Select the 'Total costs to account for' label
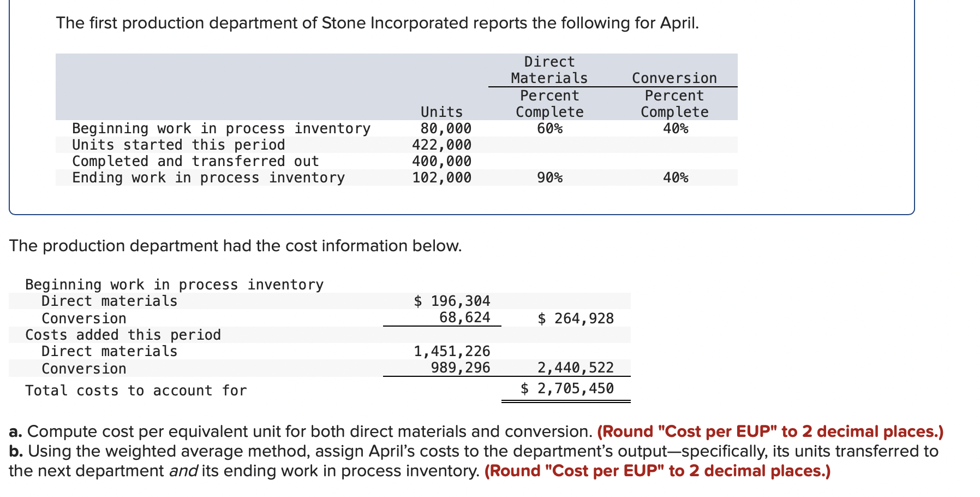Screen dimensions: 980x497 [x=136, y=390]
